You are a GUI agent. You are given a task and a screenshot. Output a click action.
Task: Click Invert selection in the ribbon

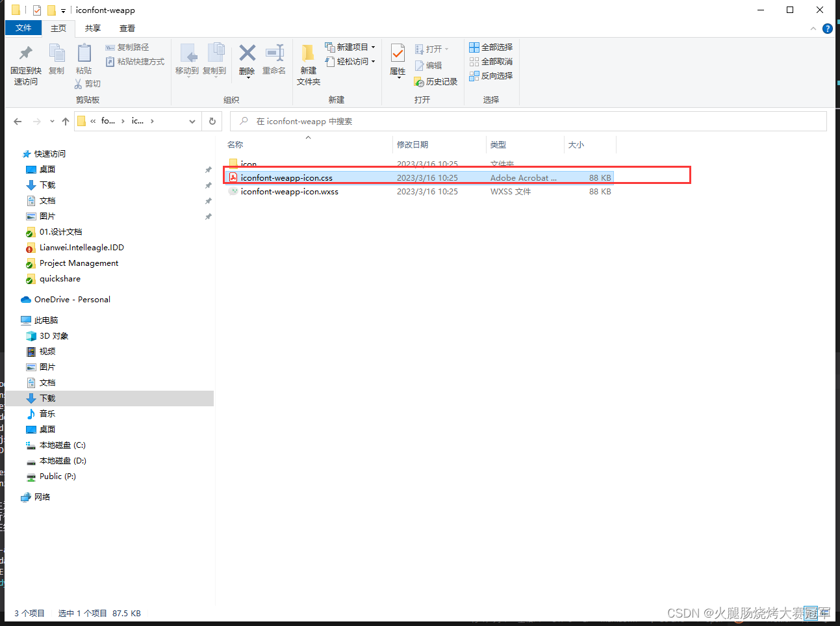pos(491,76)
